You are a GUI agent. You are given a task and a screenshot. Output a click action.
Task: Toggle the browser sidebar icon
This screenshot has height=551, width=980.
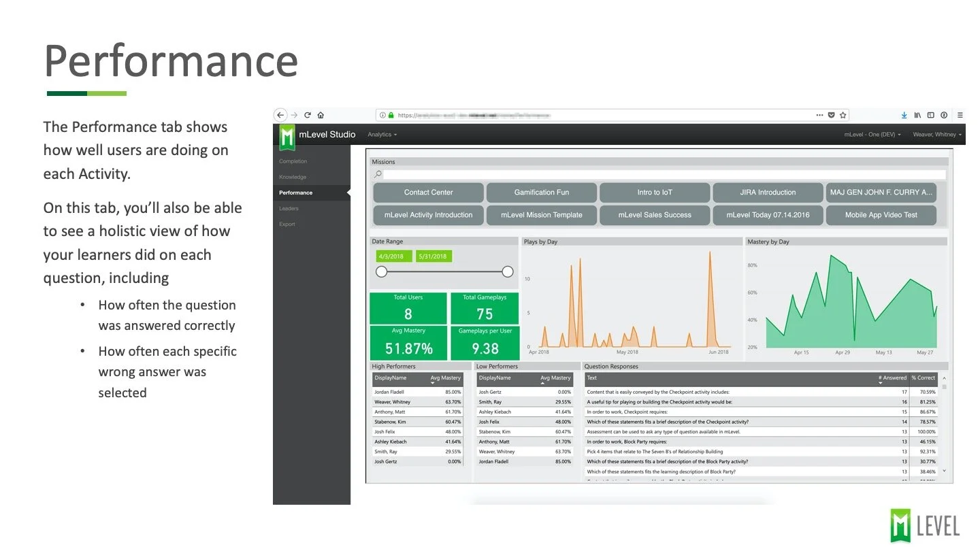coord(931,115)
